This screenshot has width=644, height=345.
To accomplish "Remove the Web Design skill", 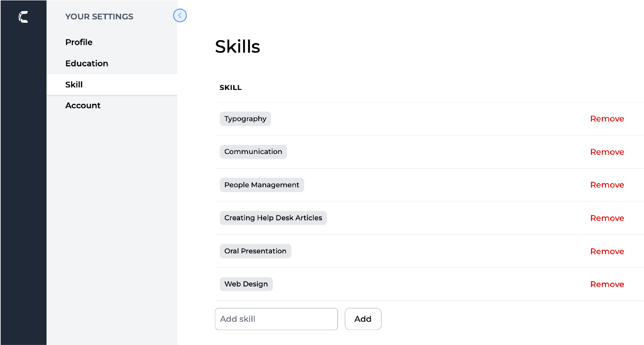I will 607,284.
